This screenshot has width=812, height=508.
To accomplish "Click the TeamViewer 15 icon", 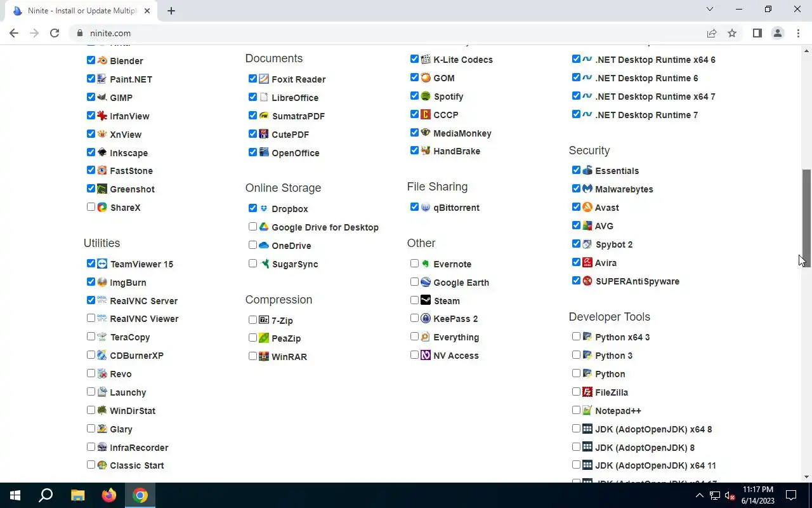I will [x=102, y=264].
